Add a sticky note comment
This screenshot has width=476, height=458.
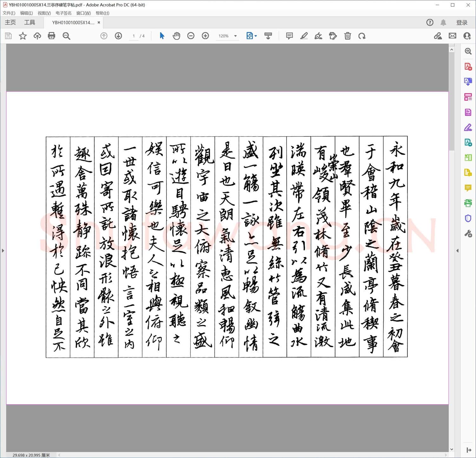289,36
